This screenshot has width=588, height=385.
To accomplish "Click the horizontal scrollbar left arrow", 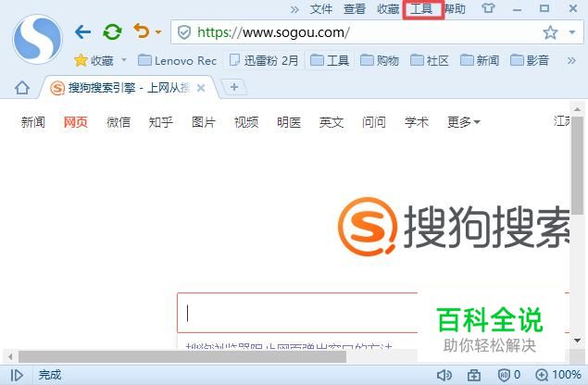I will (x=10, y=357).
